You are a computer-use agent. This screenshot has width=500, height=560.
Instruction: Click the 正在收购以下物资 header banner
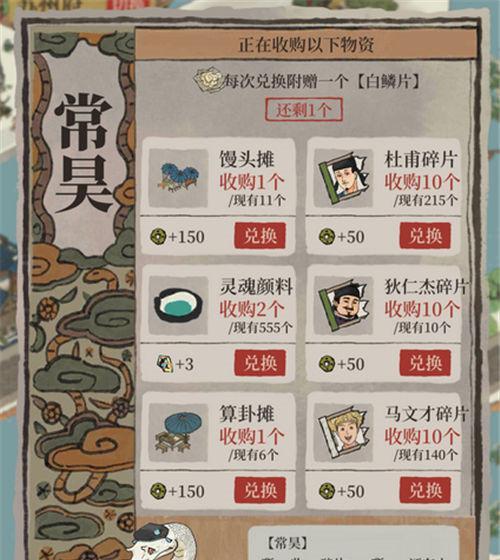click(x=306, y=45)
